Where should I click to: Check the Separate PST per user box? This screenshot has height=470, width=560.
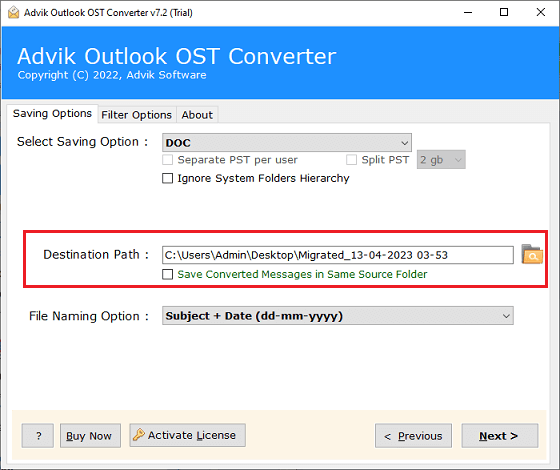pos(168,159)
